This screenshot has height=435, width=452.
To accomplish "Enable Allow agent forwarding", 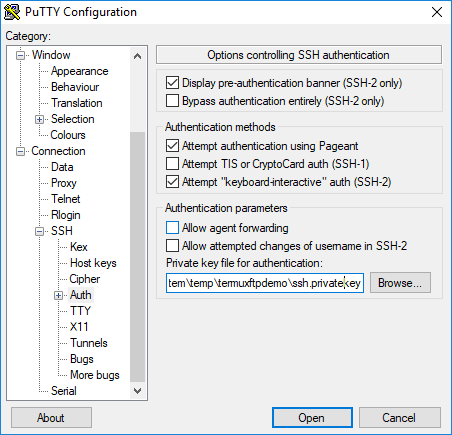I will (x=172, y=228).
